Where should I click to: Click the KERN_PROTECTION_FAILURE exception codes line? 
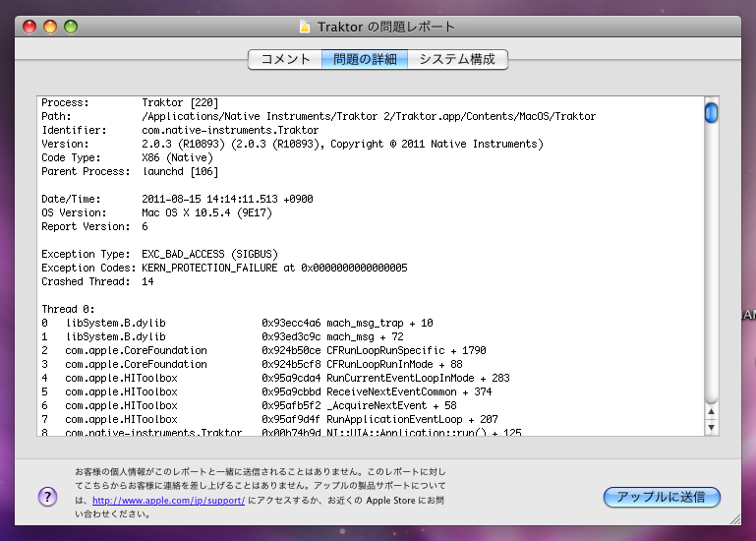tap(224, 268)
